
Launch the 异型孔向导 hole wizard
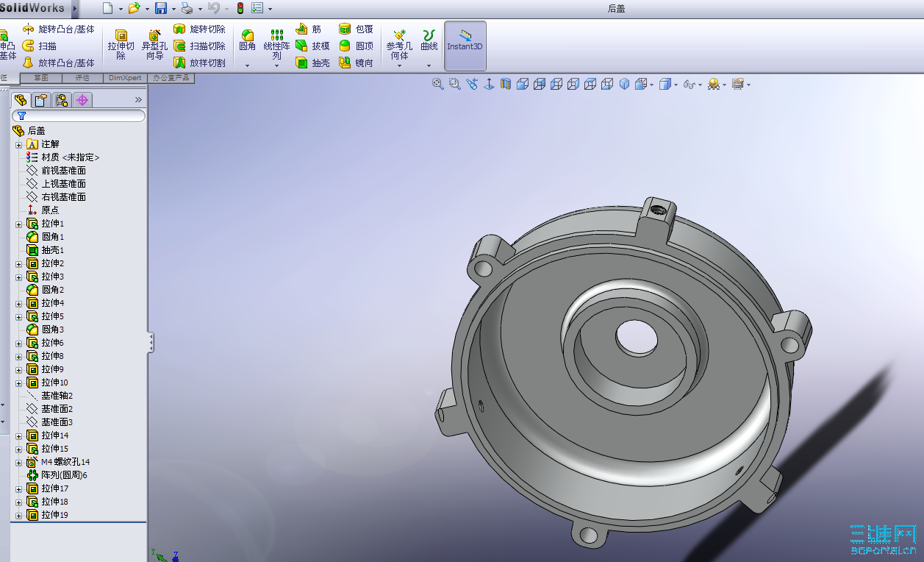154,45
